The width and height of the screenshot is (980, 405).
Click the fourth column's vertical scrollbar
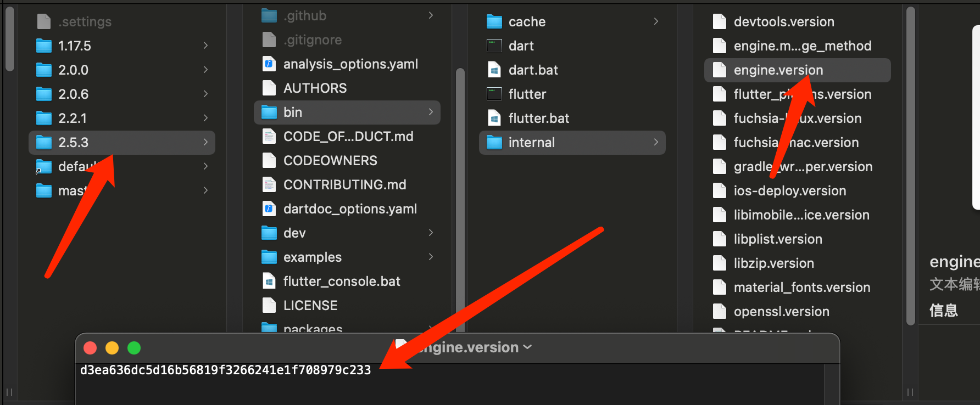coord(911,166)
